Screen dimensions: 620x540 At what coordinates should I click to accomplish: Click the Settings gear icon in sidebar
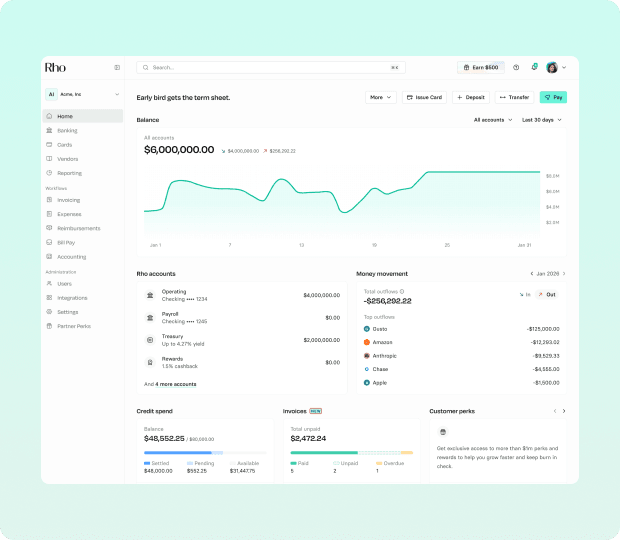click(x=49, y=312)
